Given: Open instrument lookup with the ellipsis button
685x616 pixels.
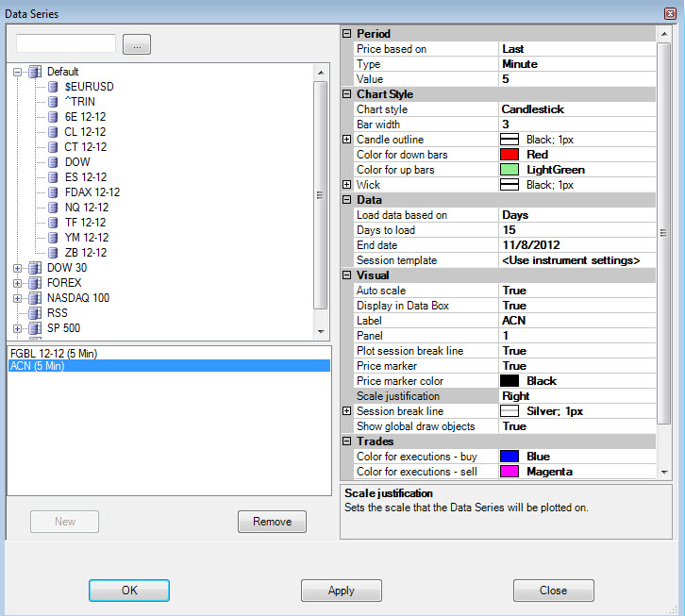Looking at the screenshot, I should 137,44.
